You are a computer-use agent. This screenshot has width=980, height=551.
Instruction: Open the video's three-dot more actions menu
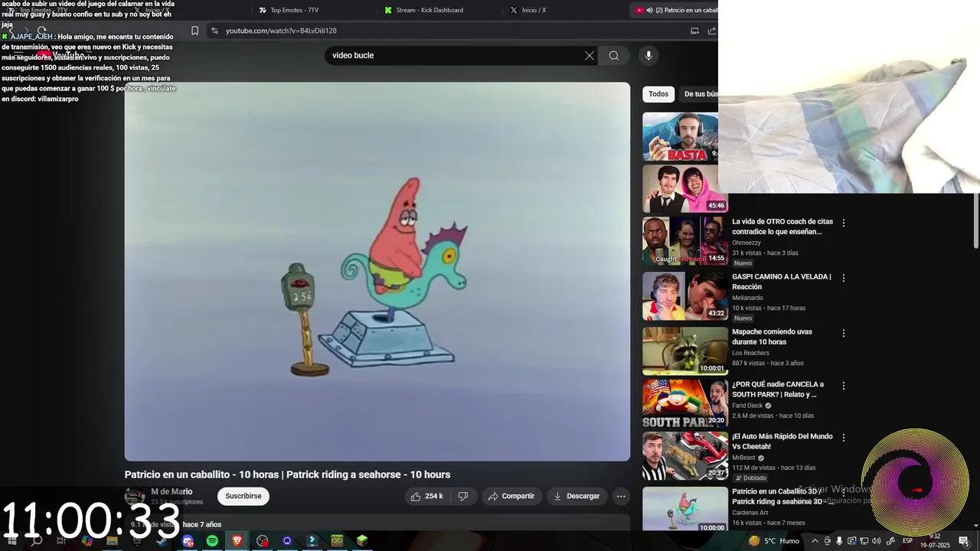tap(621, 496)
